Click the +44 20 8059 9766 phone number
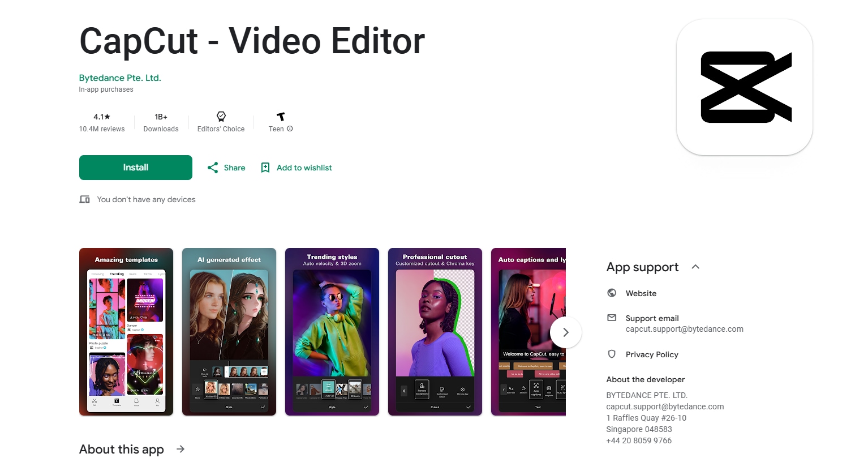Image resolution: width=868 pixels, height=462 pixels. tap(639, 440)
